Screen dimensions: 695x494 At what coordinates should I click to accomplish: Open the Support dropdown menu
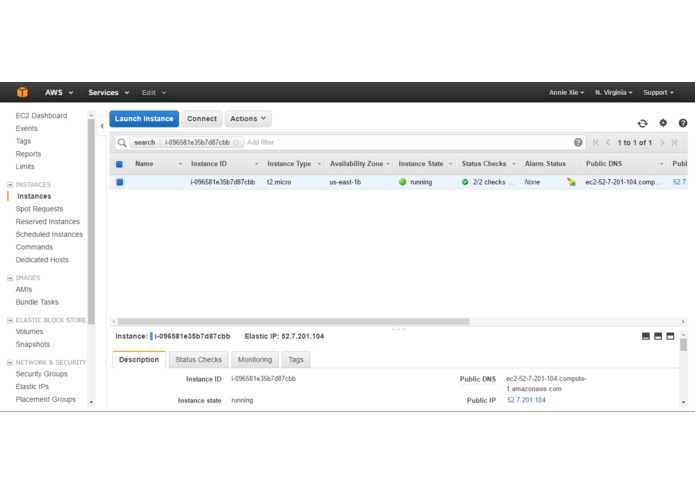tap(658, 92)
